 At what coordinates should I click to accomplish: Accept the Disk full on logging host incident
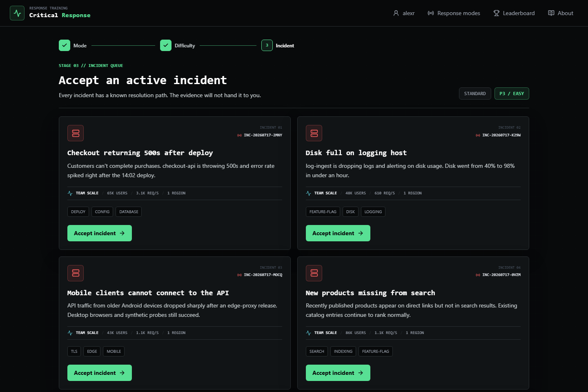tap(338, 233)
